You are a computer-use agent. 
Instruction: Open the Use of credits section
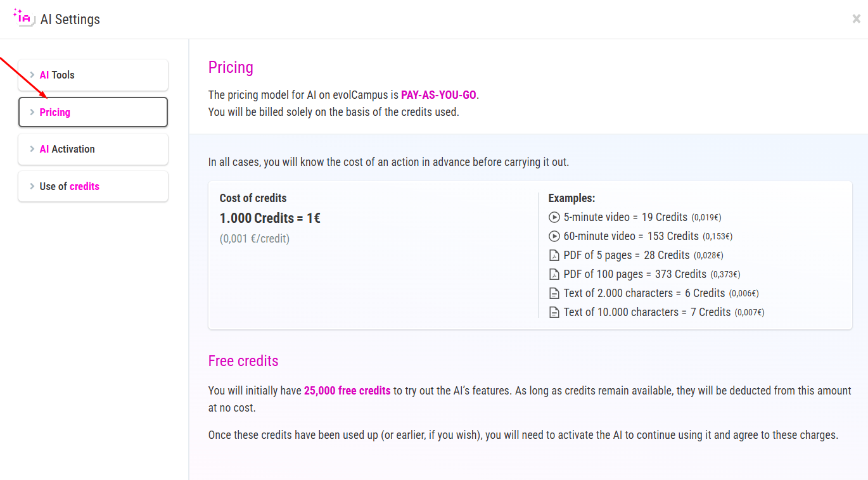93,186
